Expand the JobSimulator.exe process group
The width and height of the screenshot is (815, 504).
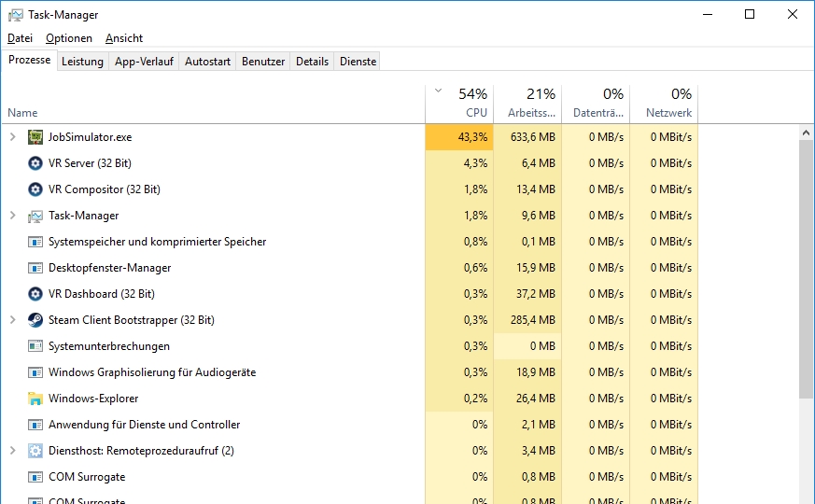tap(13, 137)
